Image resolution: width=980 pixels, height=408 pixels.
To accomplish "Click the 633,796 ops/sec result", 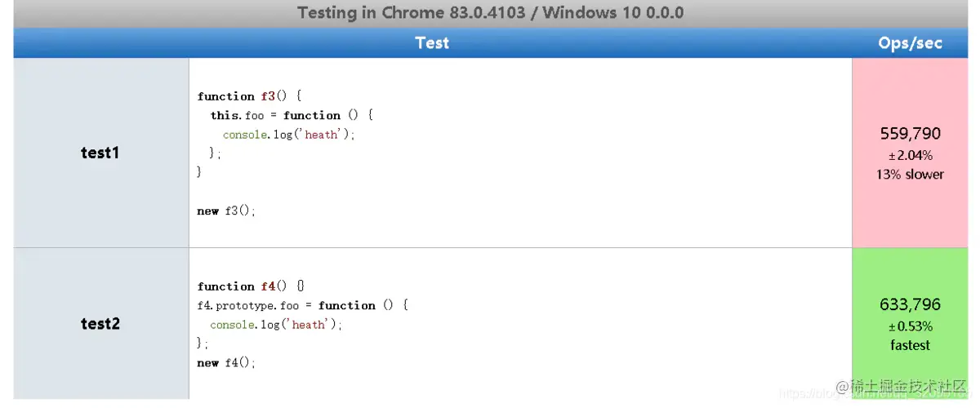I will (910, 305).
